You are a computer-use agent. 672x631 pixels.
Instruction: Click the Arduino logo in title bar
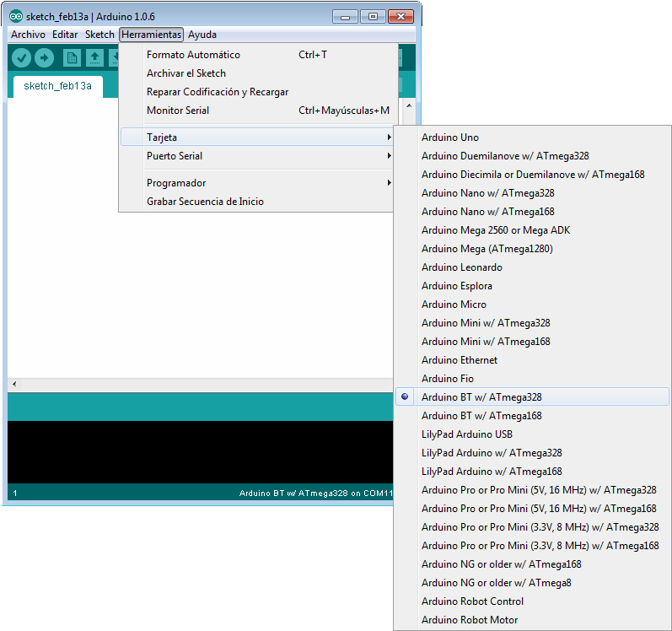[16, 17]
